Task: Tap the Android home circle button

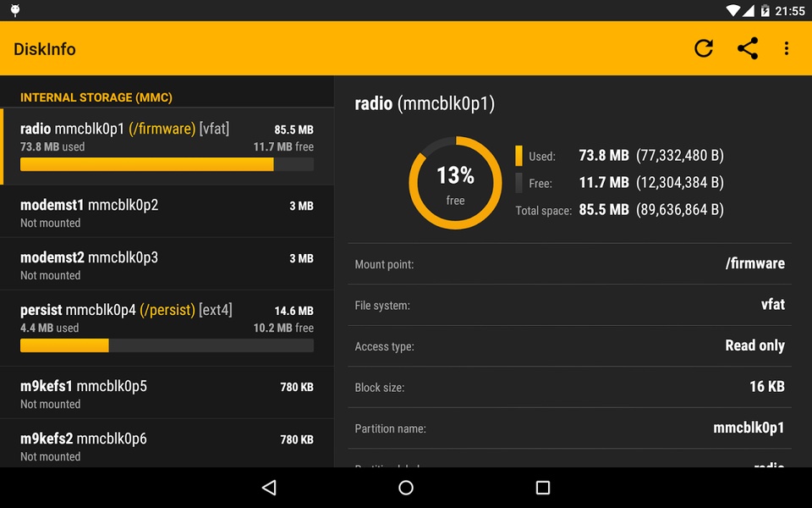Action: (x=406, y=488)
